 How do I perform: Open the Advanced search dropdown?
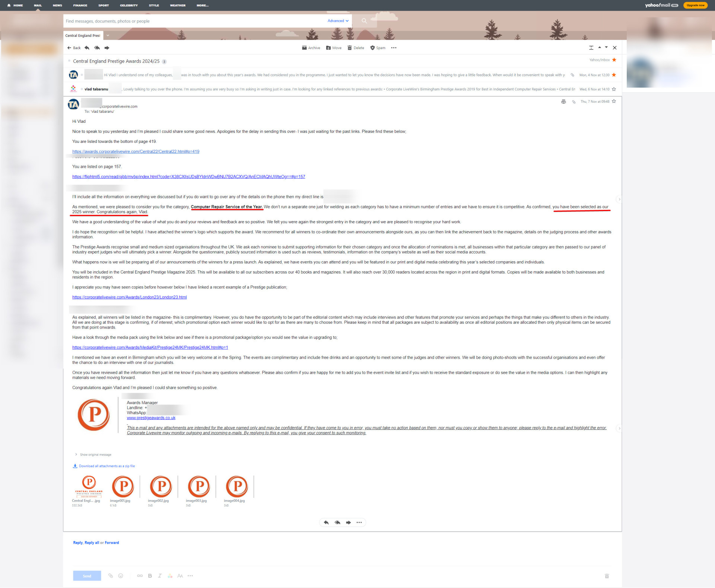pos(338,21)
